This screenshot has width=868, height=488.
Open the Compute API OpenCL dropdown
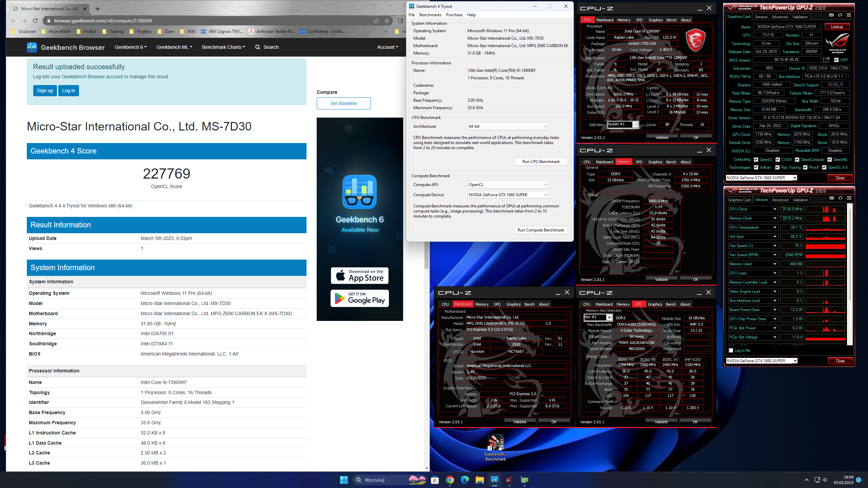coord(508,185)
